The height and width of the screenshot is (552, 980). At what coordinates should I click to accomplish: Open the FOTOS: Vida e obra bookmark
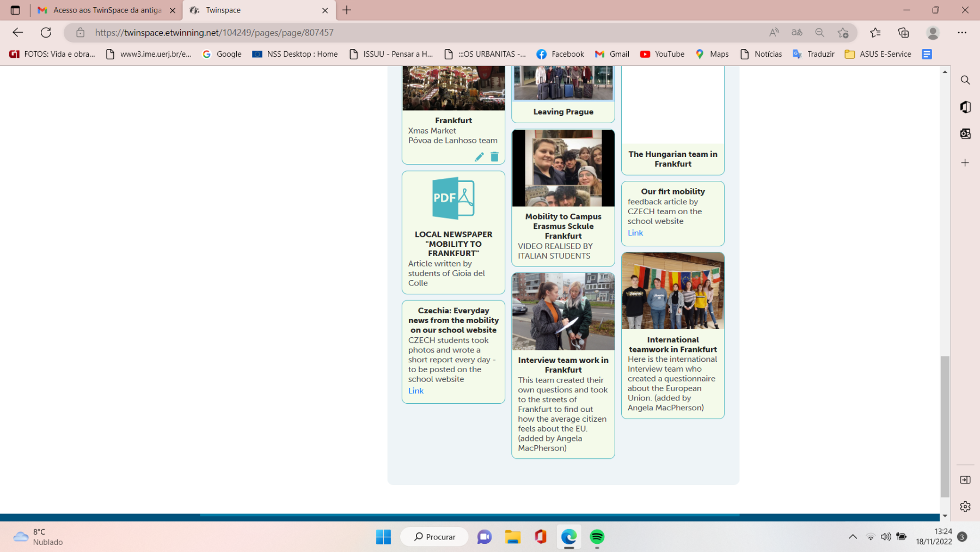52,54
